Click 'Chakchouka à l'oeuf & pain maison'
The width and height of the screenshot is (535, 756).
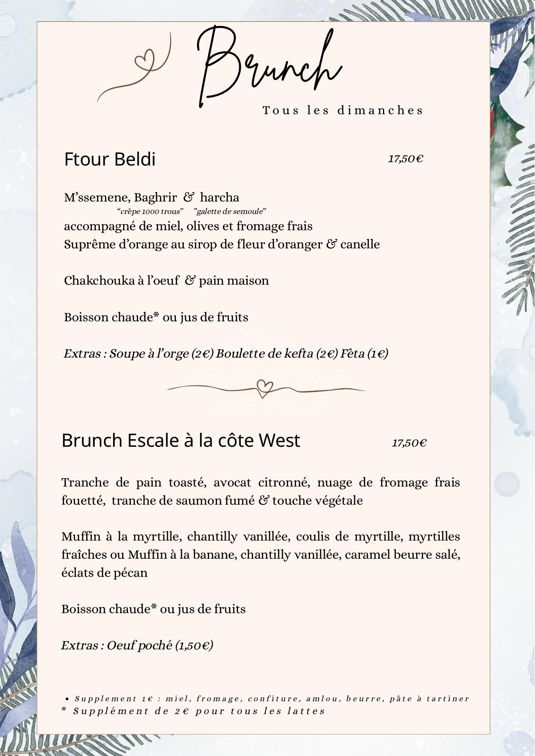166,281
